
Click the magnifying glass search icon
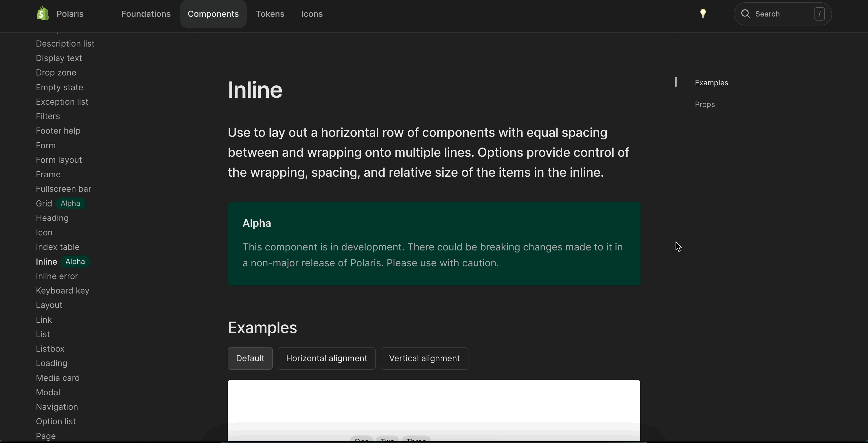click(746, 14)
